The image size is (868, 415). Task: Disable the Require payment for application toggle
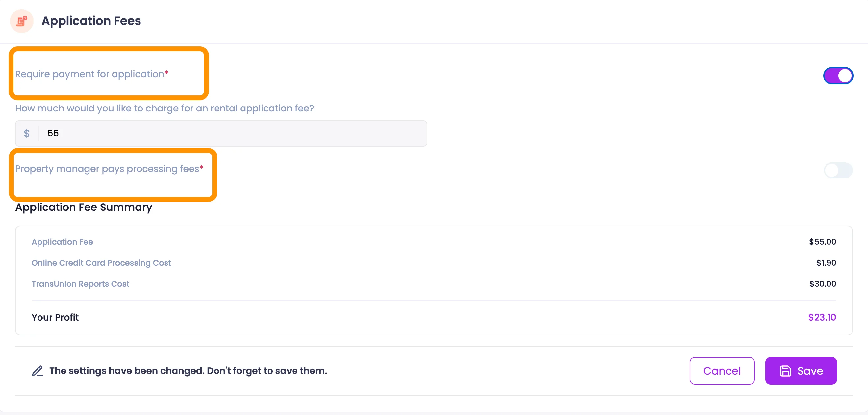point(838,75)
